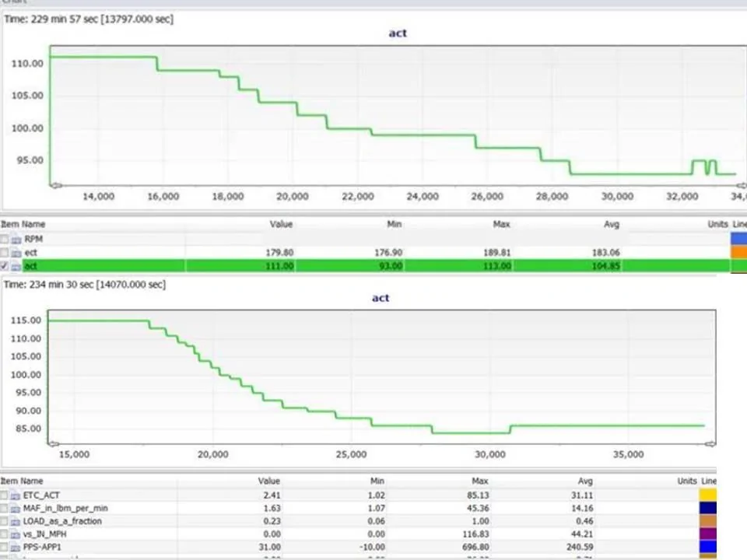Select the PPS-APP1 row name
747x560 pixels.
pos(42,547)
